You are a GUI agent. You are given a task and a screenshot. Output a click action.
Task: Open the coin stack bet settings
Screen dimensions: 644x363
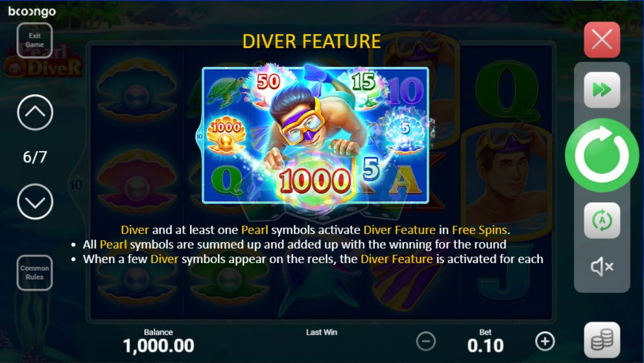pos(602,340)
